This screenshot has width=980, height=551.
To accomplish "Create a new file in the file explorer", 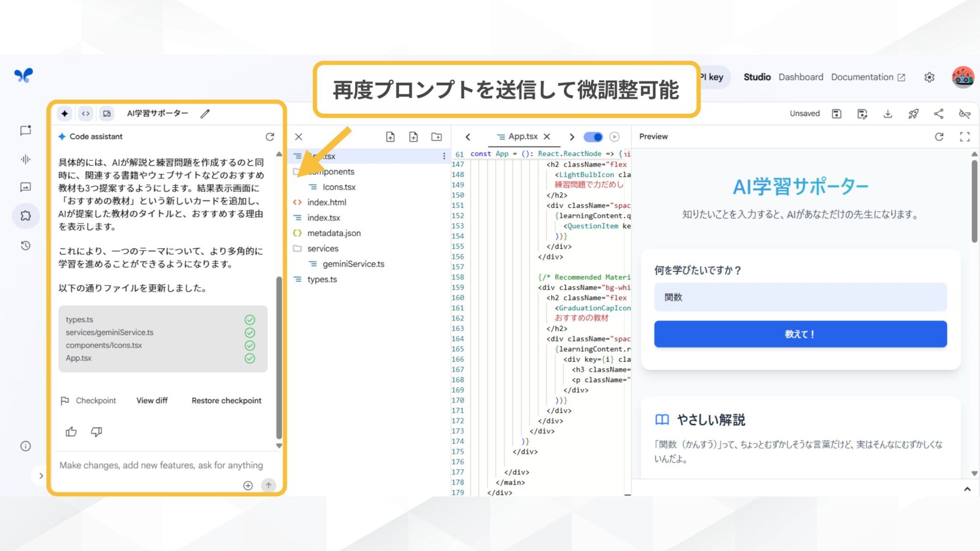I will click(x=413, y=137).
